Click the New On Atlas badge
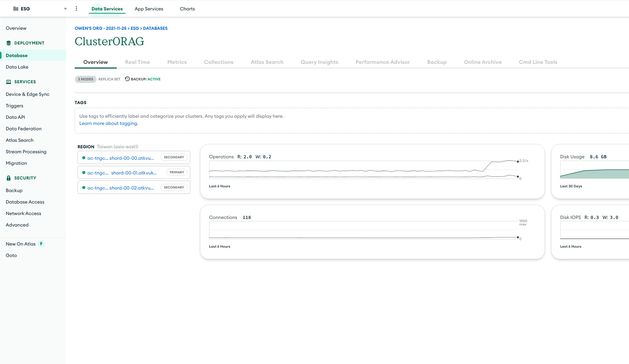 point(41,244)
